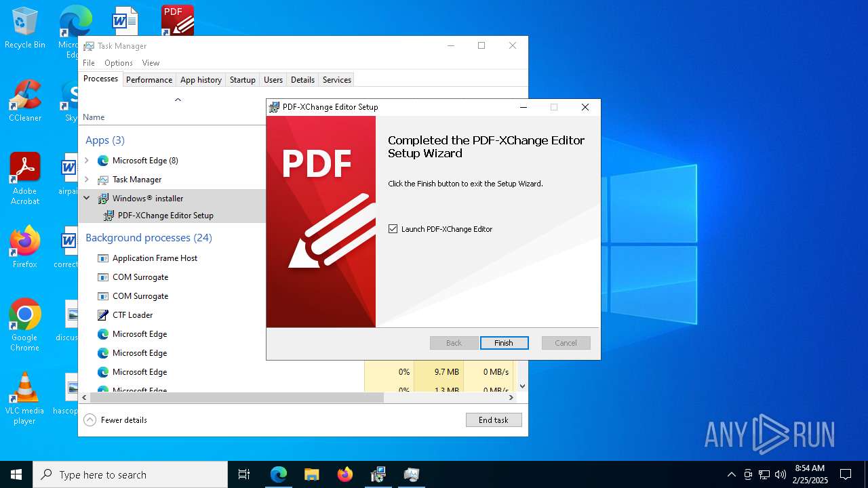Open volume tray icon
The image size is (868, 488).
[781, 474]
